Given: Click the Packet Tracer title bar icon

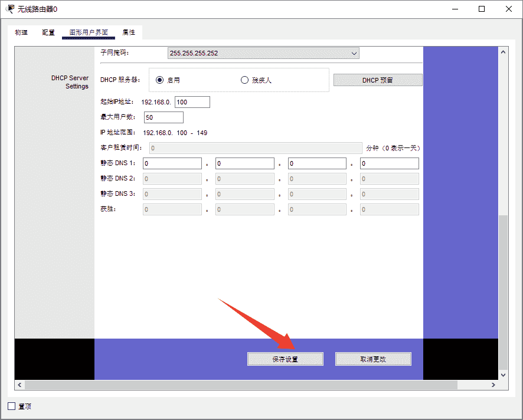Looking at the screenshot, I should click(x=10, y=9).
